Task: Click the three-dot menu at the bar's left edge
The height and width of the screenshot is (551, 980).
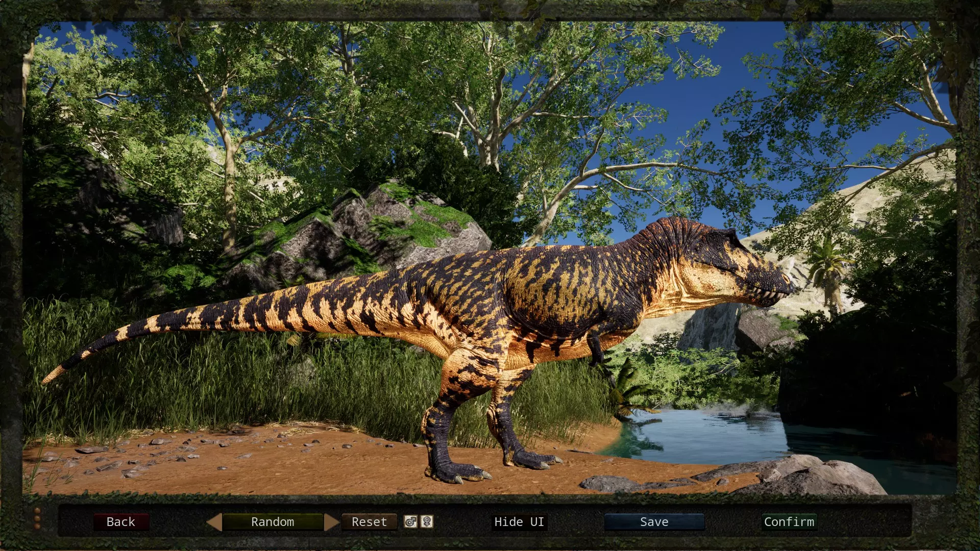Action: (37, 518)
